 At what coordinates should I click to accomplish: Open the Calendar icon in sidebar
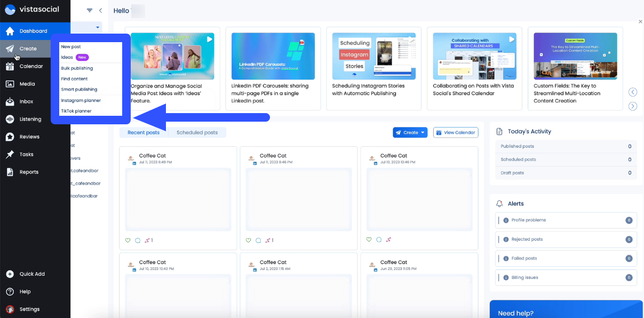(x=10, y=66)
